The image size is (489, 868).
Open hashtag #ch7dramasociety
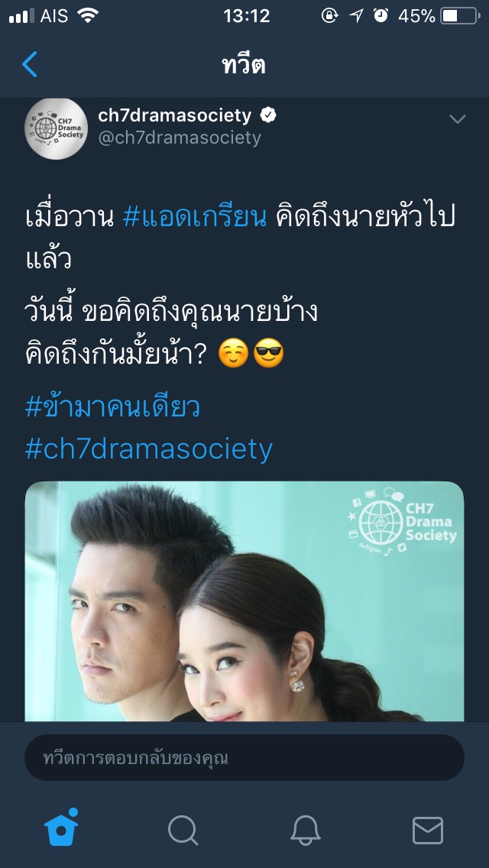[x=149, y=449]
